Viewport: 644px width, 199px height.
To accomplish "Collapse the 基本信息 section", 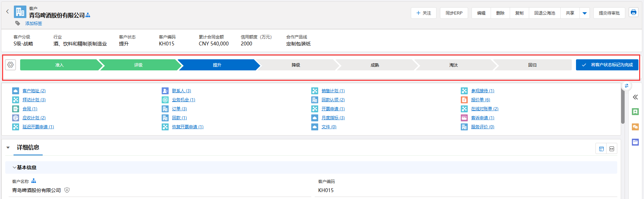I will tap(14, 167).
